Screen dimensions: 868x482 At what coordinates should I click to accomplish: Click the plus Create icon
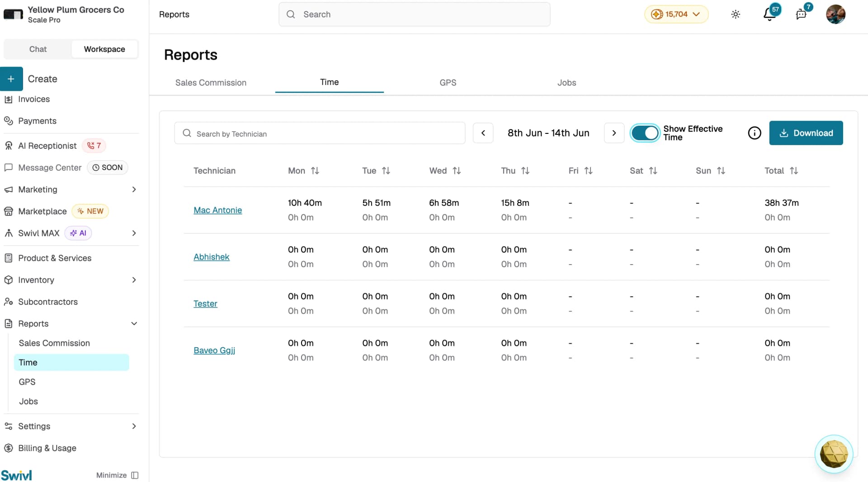[x=11, y=79]
